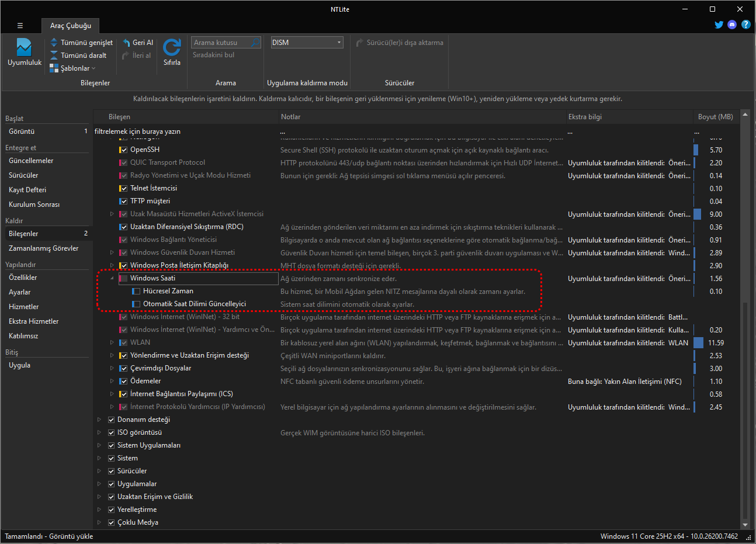Click the 11.59 size value for WLAN
This screenshot has height=544, width=756.
pyautogui.click(x=716, y=343)
